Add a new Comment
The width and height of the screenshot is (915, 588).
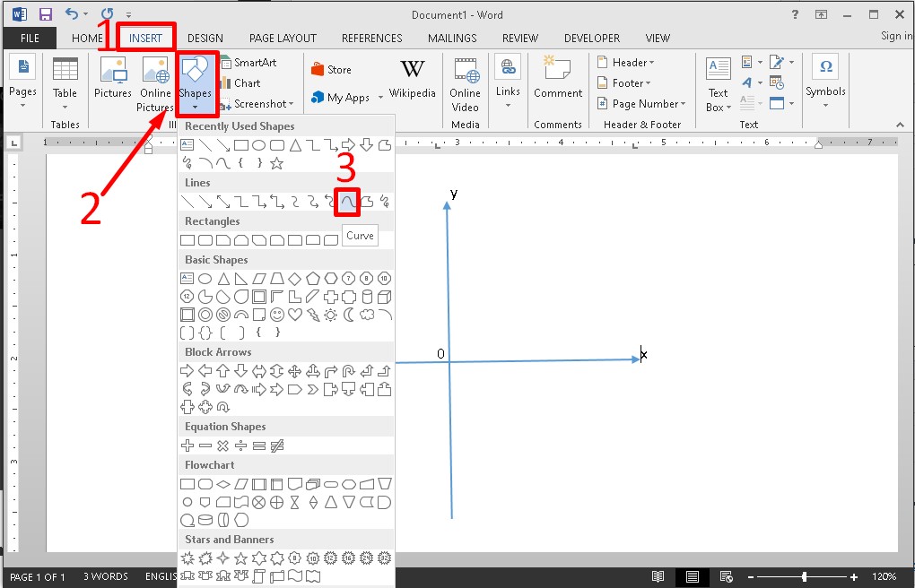coord(557,79)
